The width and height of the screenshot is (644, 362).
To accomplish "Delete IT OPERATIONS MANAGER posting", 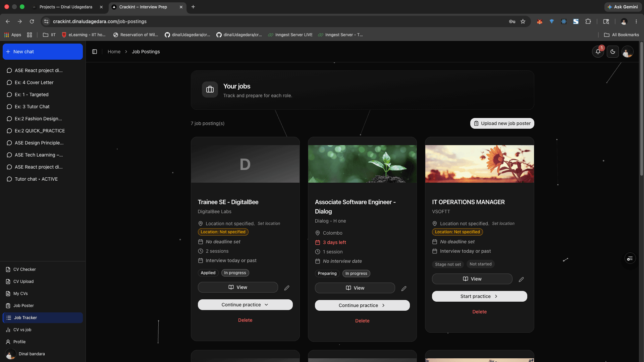I will (479, 312).
